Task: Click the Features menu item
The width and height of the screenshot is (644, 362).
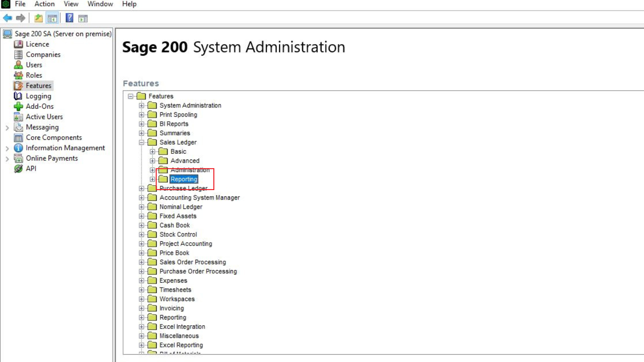Action: coord(39,85)
